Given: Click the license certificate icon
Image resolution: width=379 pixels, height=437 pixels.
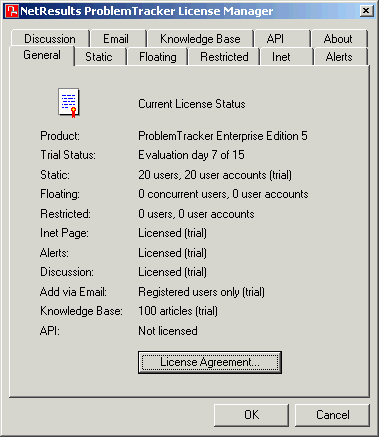Looking at the screenshot, I should 69,103.
